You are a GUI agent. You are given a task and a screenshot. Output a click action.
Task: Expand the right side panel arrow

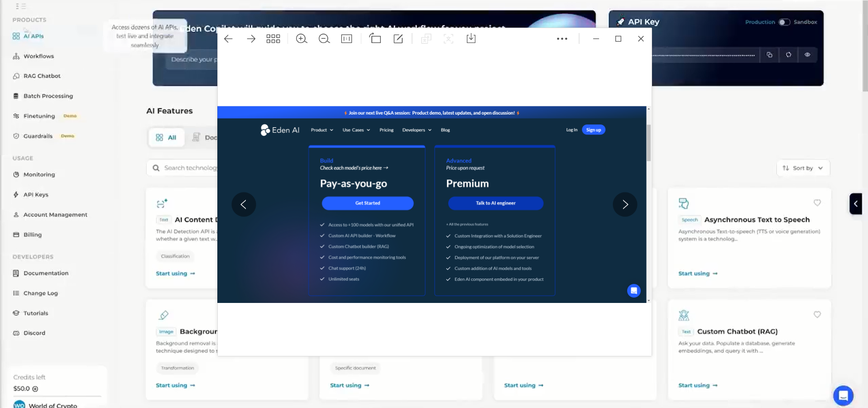point(855,204)
